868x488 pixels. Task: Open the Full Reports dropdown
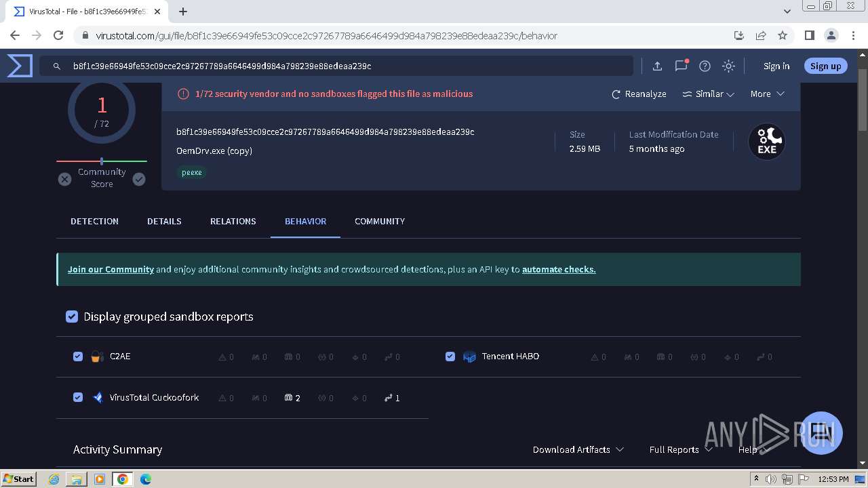click(x=681, y=449)
